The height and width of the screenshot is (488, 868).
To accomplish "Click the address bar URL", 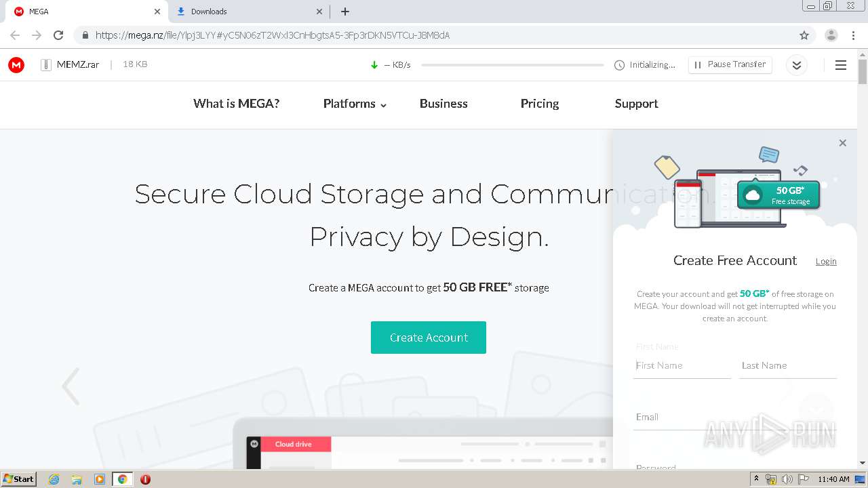I will [273, 35].
